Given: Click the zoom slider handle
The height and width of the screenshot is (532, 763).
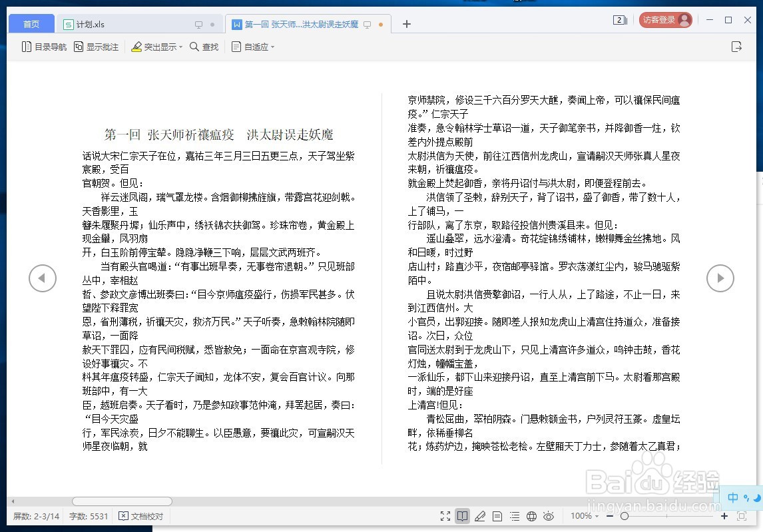Looking at the screenshot, I should [625, 516].
